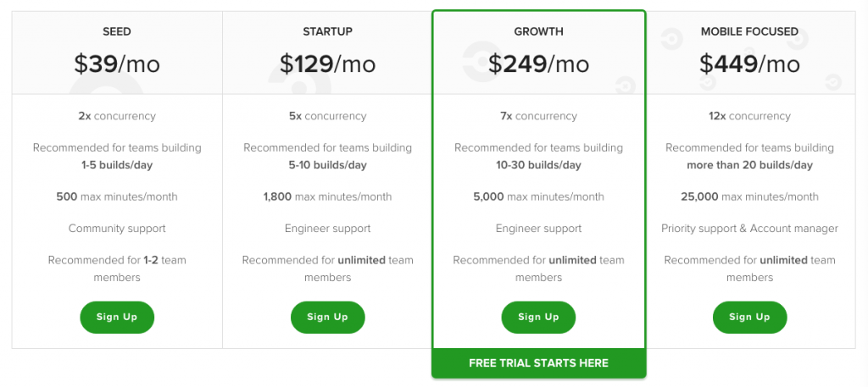Click the $129/mo price

(x=327, y=64)
